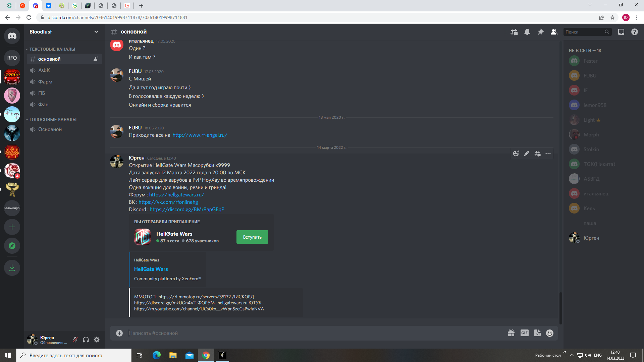The width and height of the screenshot is (644, 362).
Task: Create invite for основной channel
Action: click(x=96, y=59)
